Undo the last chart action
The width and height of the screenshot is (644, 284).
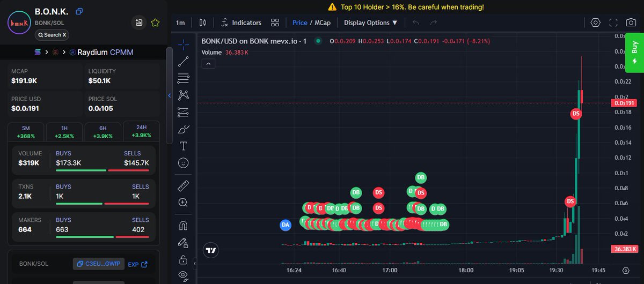(x=416, y=23)
